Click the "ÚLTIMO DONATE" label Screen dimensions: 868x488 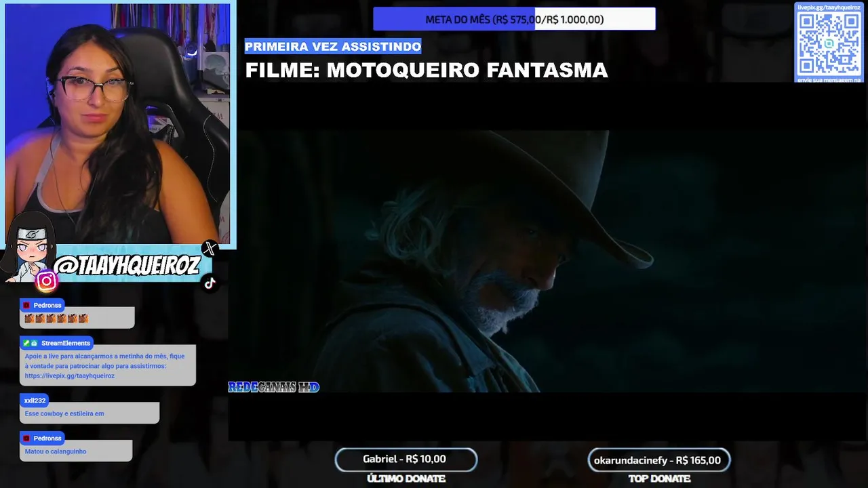(x=406, y=479)
